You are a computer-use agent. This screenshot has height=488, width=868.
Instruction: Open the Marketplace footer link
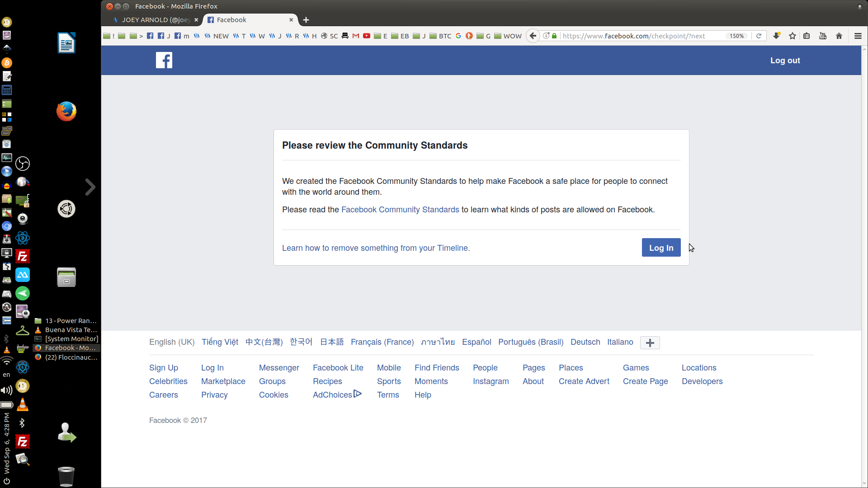223,381
